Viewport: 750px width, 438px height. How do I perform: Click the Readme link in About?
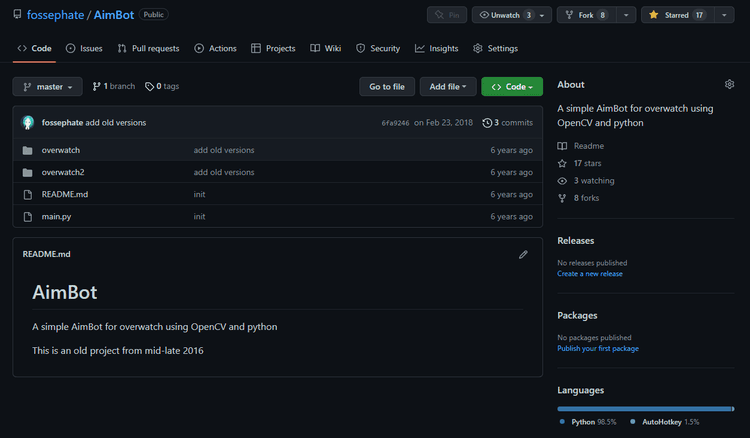581,146
